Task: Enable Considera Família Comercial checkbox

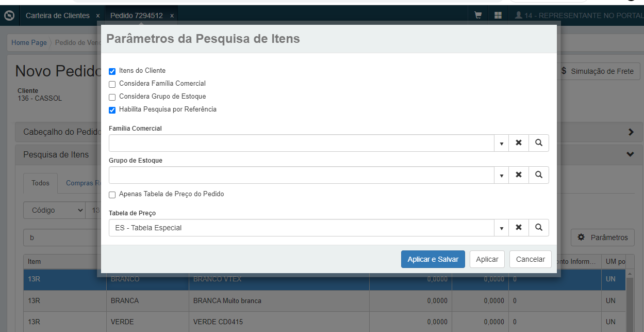Action: [x=112, y=84]
